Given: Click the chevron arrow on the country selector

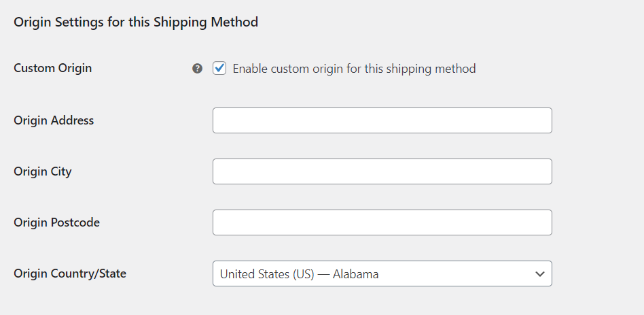Looking at the screenshot, I should (x=540, y=274).
